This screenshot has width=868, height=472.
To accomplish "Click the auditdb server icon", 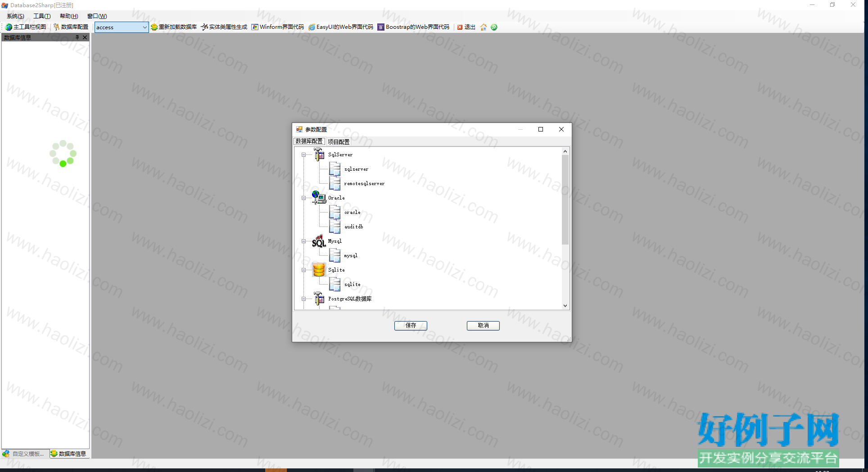I will point(335,227).
